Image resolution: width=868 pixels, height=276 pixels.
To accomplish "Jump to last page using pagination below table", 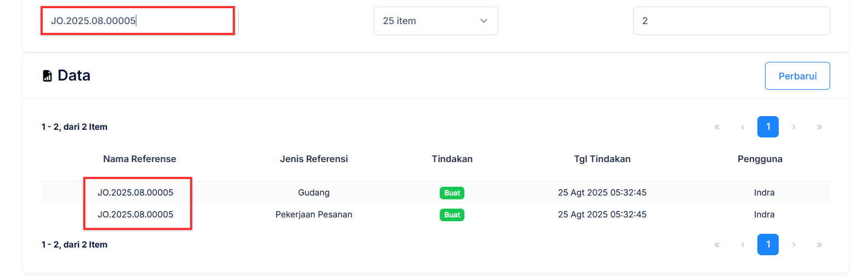I will point(819,245).
